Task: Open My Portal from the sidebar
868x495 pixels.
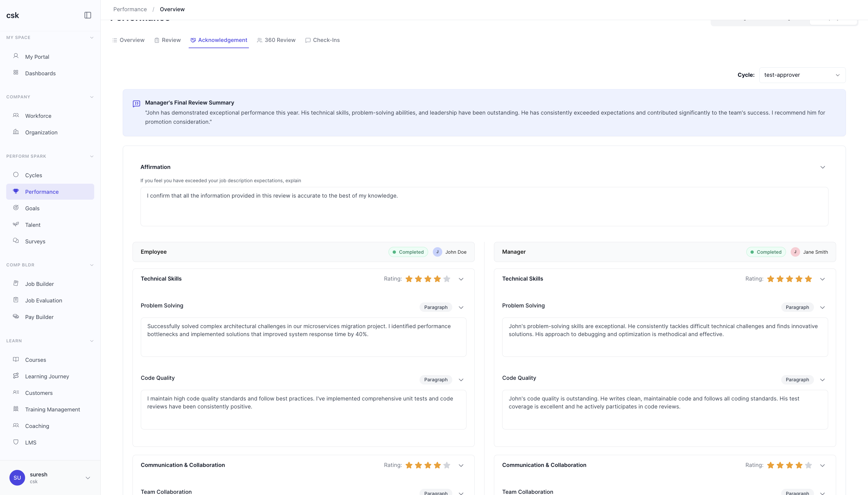Action: pyautogui.click(x=37, y=57)
